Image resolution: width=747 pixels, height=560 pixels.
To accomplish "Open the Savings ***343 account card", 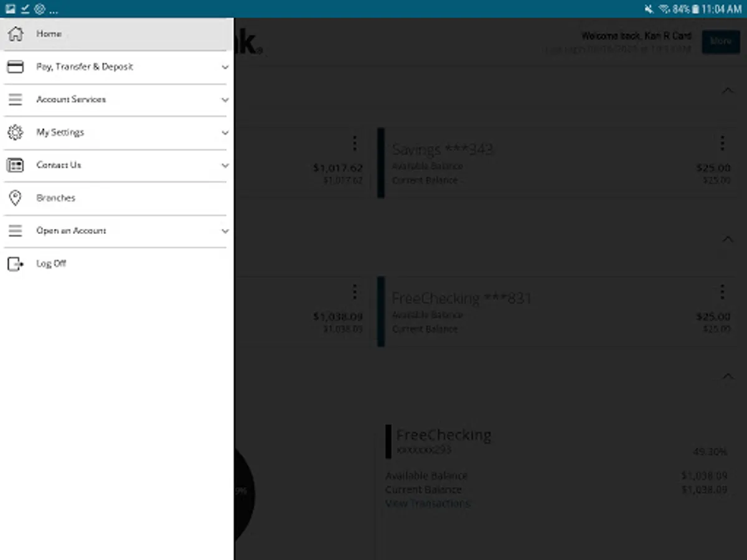I will (x=557, y=163).
